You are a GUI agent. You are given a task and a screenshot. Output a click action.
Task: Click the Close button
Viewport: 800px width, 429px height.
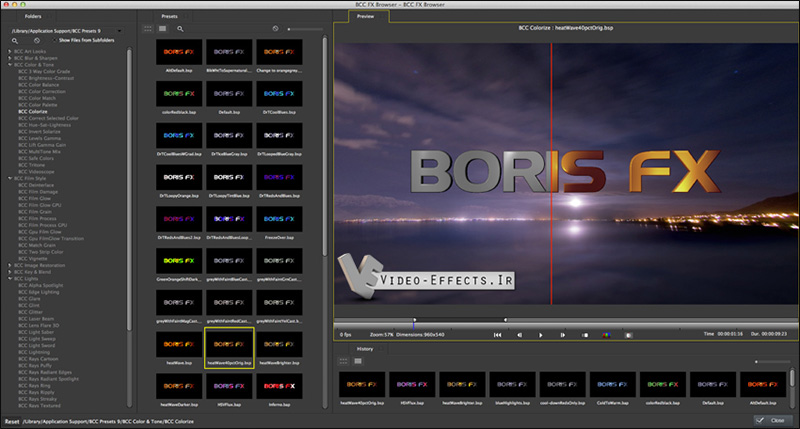click(x=773, y=420)
